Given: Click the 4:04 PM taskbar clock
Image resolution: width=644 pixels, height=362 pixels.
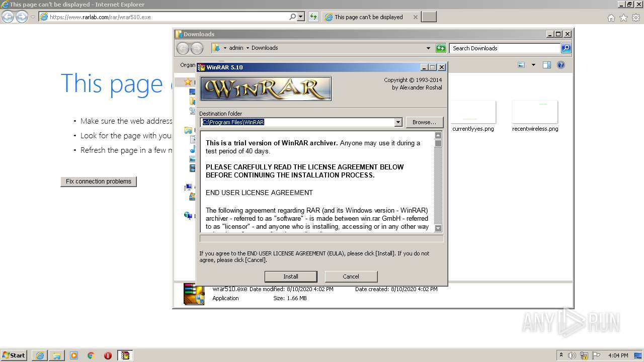Looking at the screenshot, I should 618,355.
